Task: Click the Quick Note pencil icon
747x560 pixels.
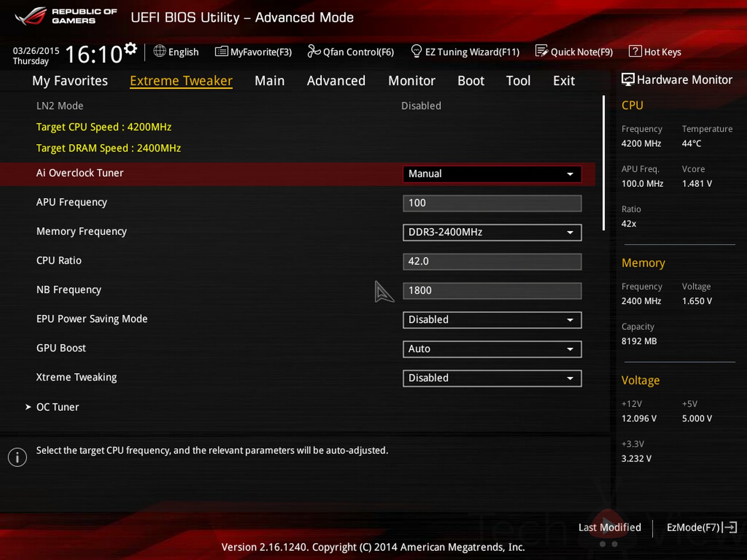Action: [542, 51]
